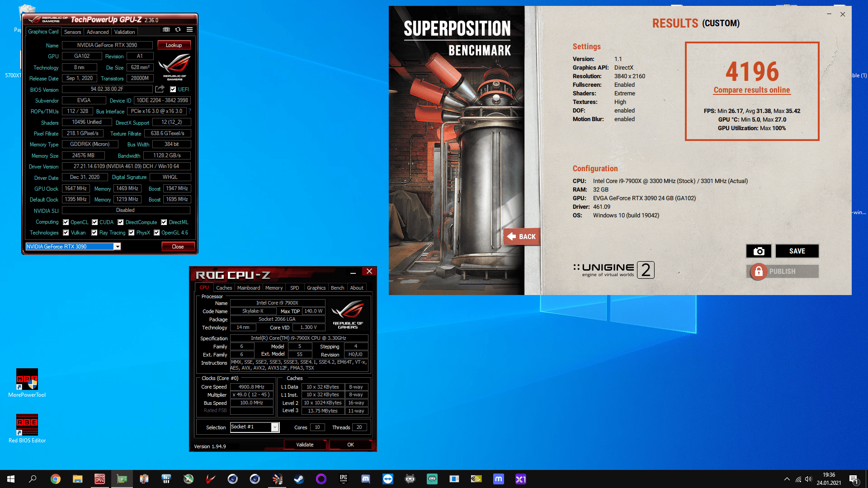Toggle the Ray Tracing checkbox

coord(94,233)
